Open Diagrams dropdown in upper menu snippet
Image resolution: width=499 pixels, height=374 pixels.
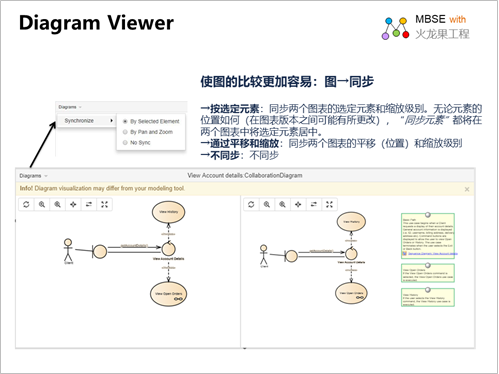click(70, 107)
